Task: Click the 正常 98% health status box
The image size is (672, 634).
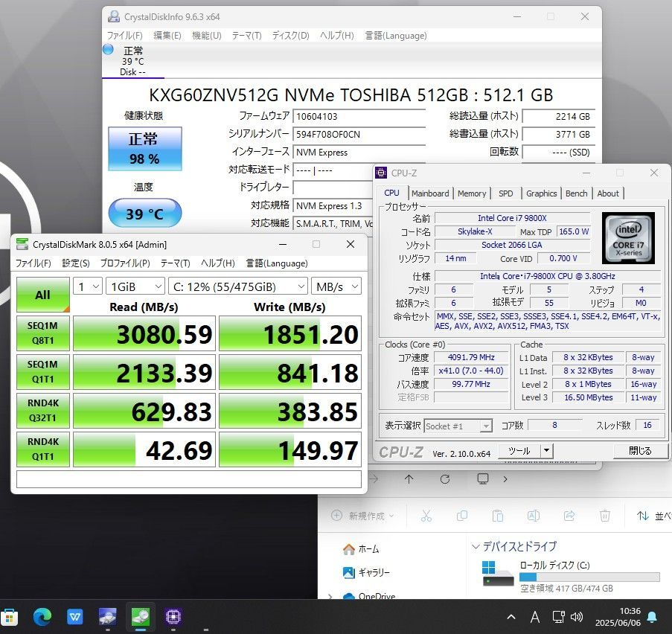Action: click(144, 148)
